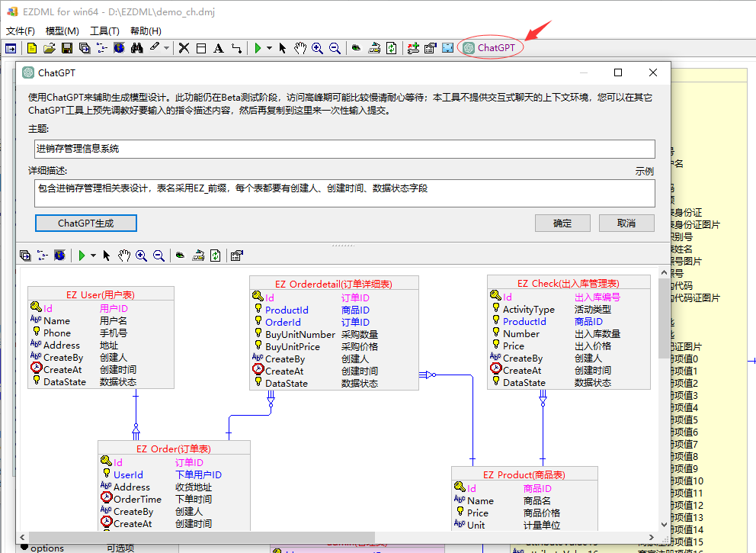Click the Open folder icon in main toolbar
756x553 pixels.
pos(50,48)
